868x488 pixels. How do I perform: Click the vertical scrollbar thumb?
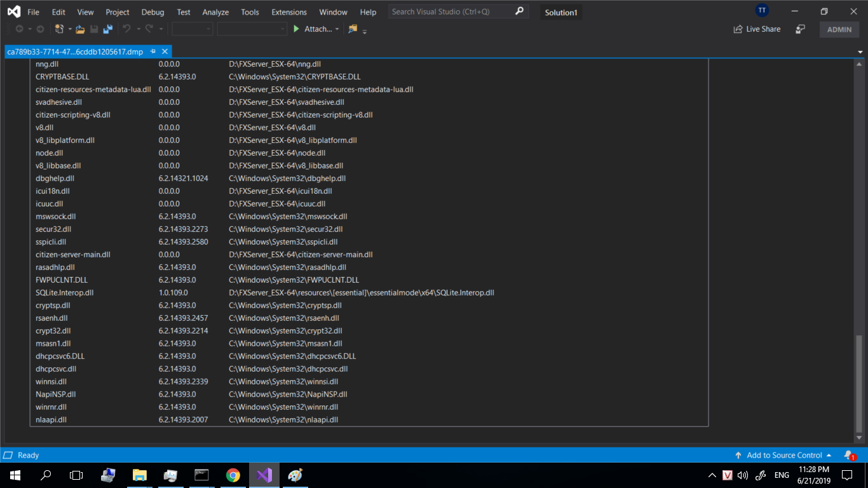coord(860,383)
